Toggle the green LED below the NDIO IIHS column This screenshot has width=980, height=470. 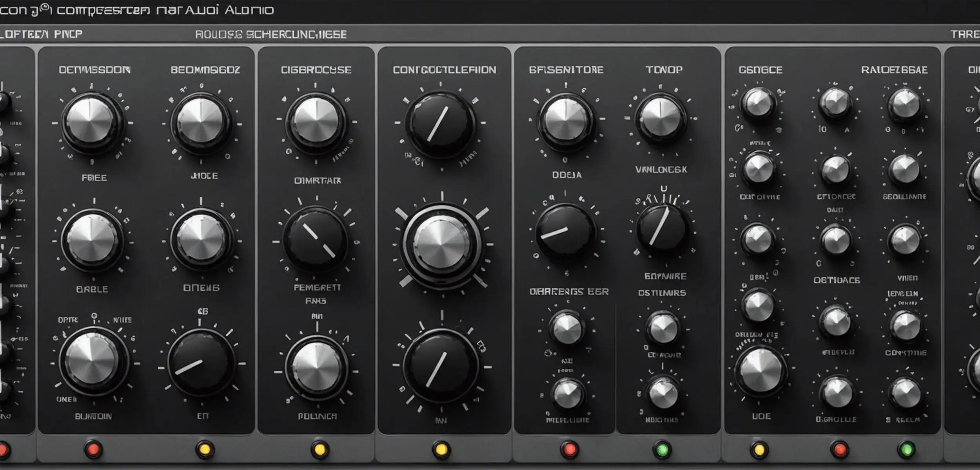tap(662, 449)
